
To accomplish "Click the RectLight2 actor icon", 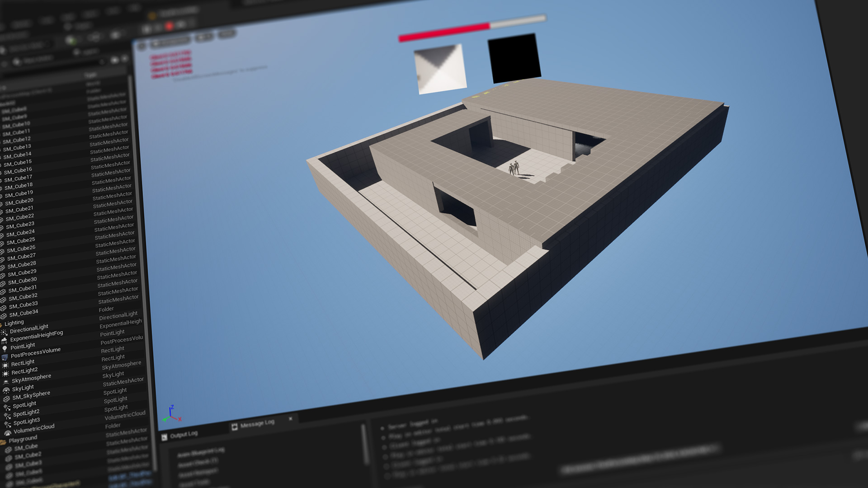I will pyautogui.click(x=5, y=374).
